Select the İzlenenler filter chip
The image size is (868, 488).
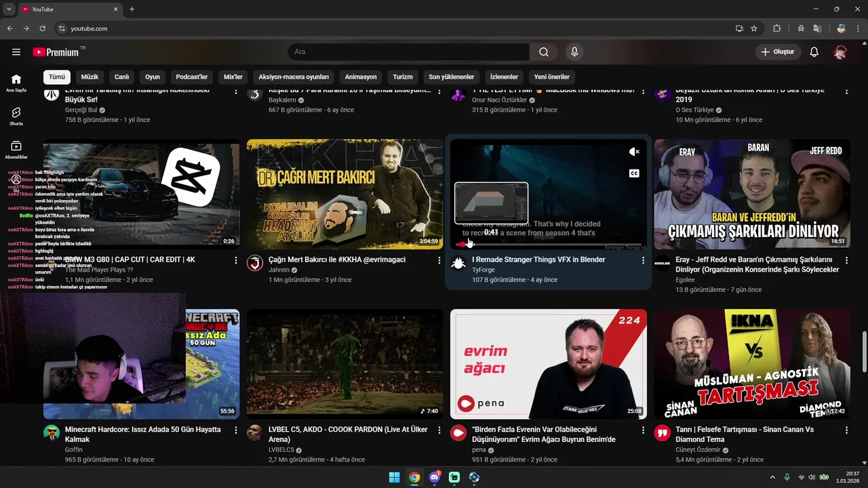[x=504, y=77]
